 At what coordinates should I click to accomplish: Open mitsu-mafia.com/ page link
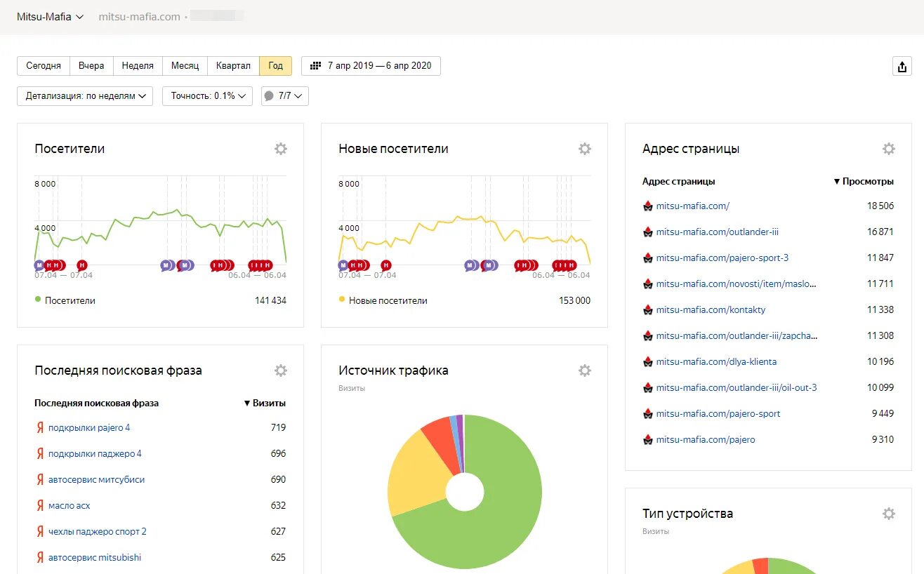click(693, 206)
